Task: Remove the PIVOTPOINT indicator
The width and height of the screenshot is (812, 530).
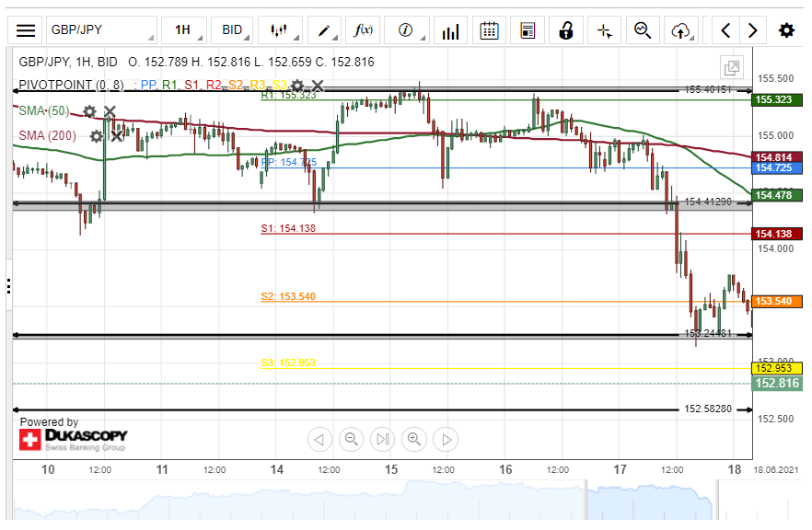Action: (x=318, y=86)
